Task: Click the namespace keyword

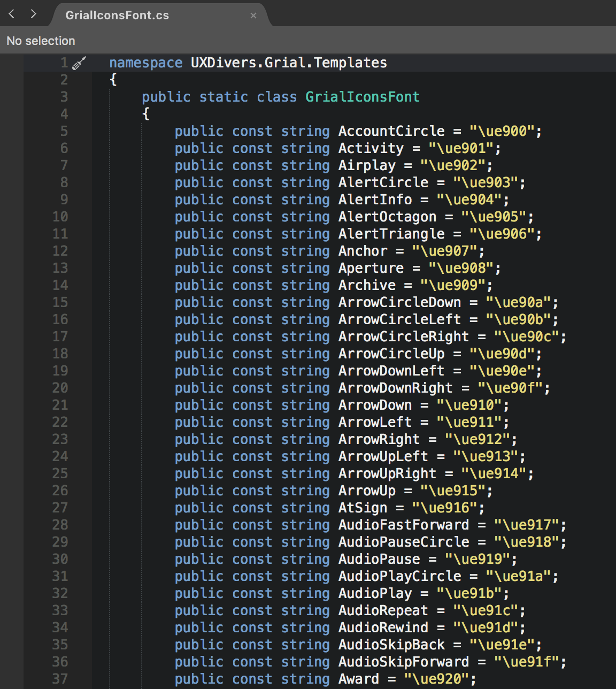Action: pyautogui.click(x=146, y=63)
